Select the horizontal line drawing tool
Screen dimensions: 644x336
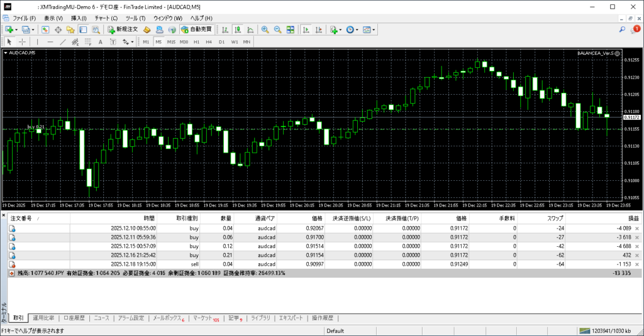coord(51,42)
